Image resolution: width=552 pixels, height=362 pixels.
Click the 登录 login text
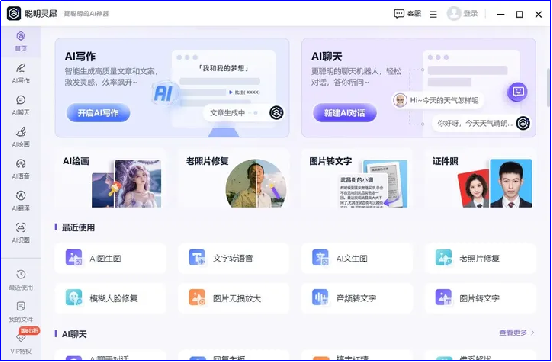[x=471, y=14]
